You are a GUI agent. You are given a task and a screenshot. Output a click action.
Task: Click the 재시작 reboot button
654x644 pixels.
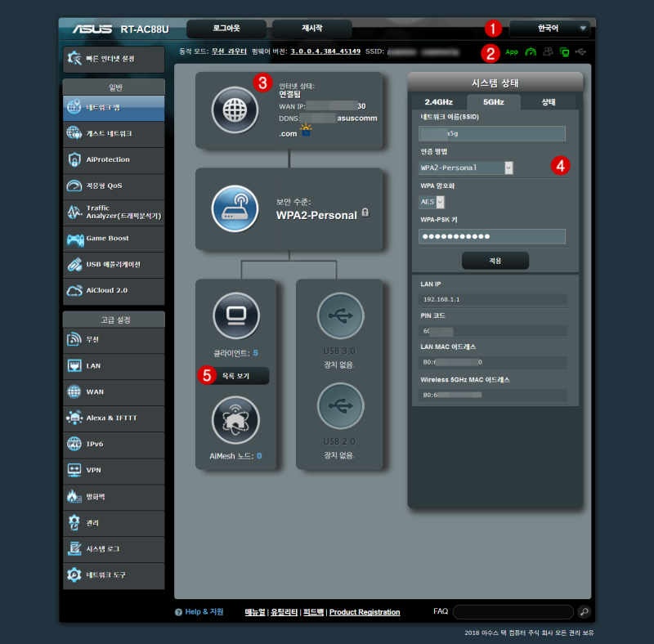click(312, 29)
